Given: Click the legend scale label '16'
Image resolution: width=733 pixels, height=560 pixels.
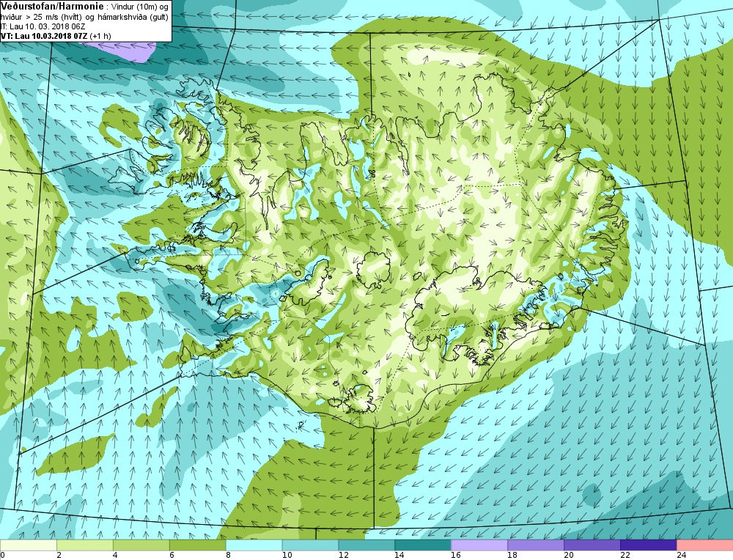Looking at the screenshot, I should click(x=456, y=556).
